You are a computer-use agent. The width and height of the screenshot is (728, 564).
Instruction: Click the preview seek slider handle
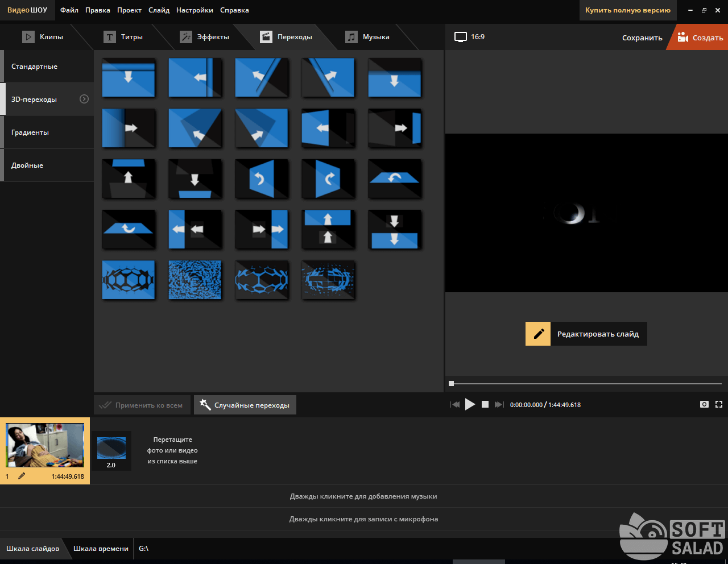[452, 384]
